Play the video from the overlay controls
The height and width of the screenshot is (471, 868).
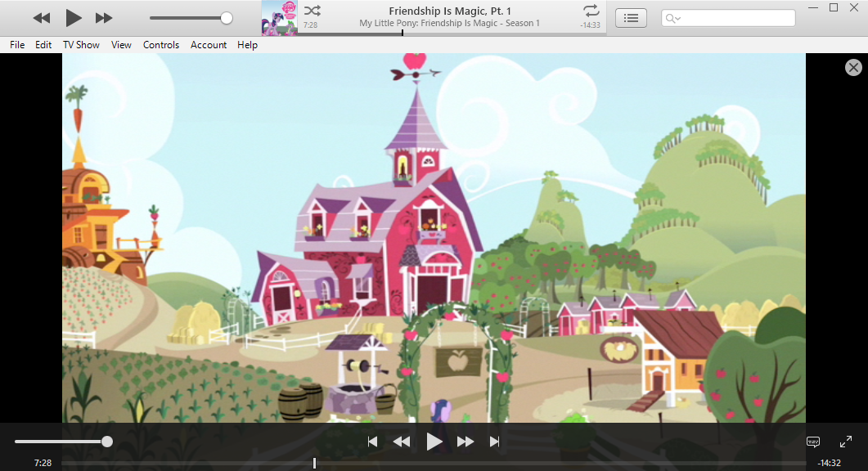click(434, 442)
